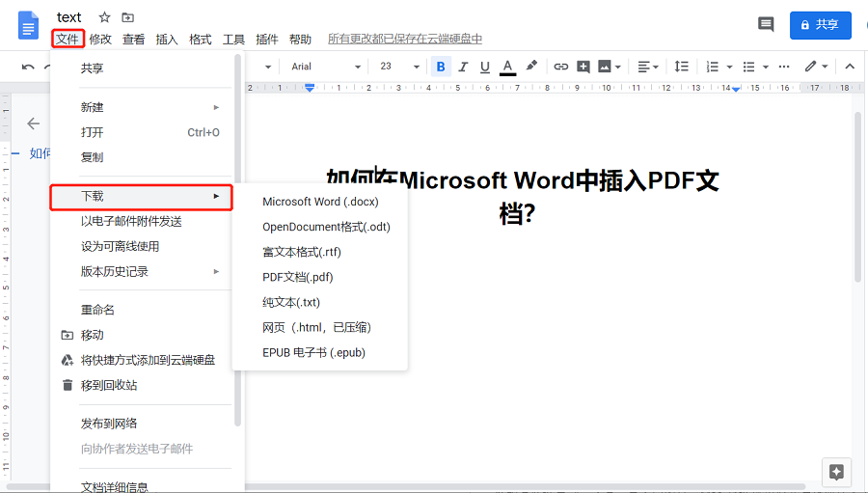Toggle bold formatting

click(441, 67)
